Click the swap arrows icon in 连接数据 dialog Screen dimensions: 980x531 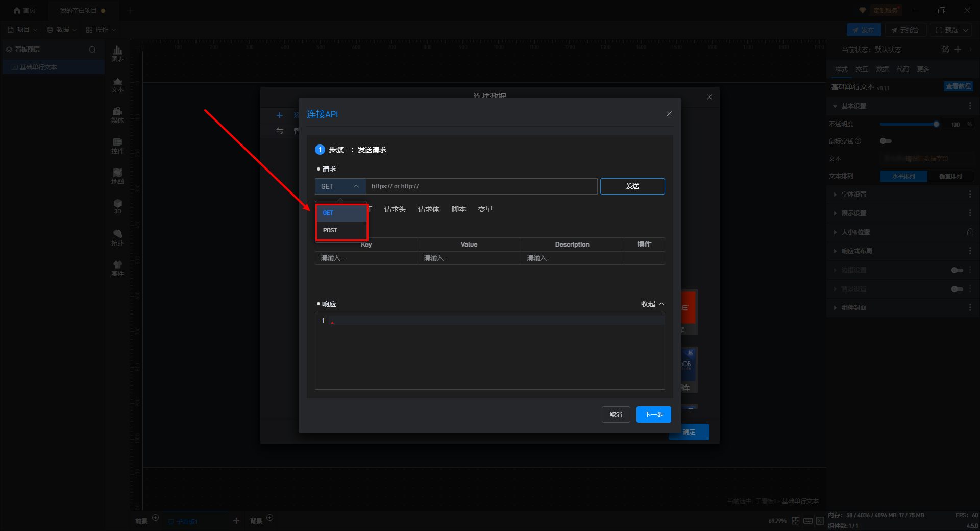coord(280,131)
